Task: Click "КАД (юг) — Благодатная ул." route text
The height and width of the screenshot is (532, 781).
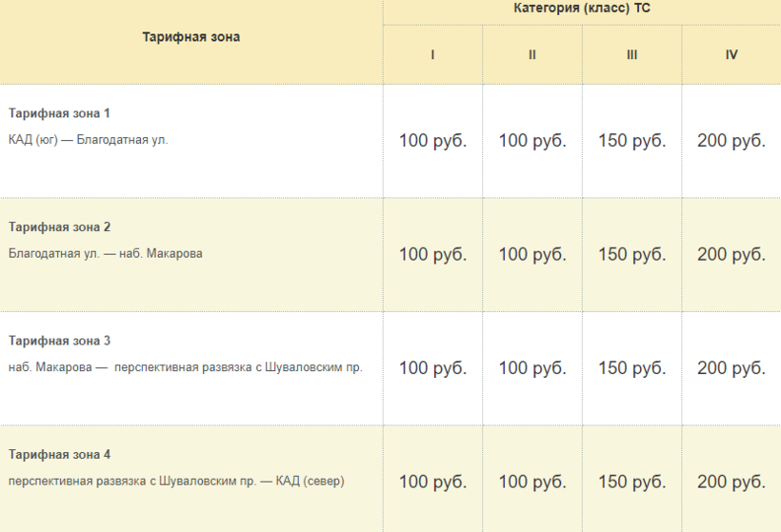Action: tap(88, 140)
